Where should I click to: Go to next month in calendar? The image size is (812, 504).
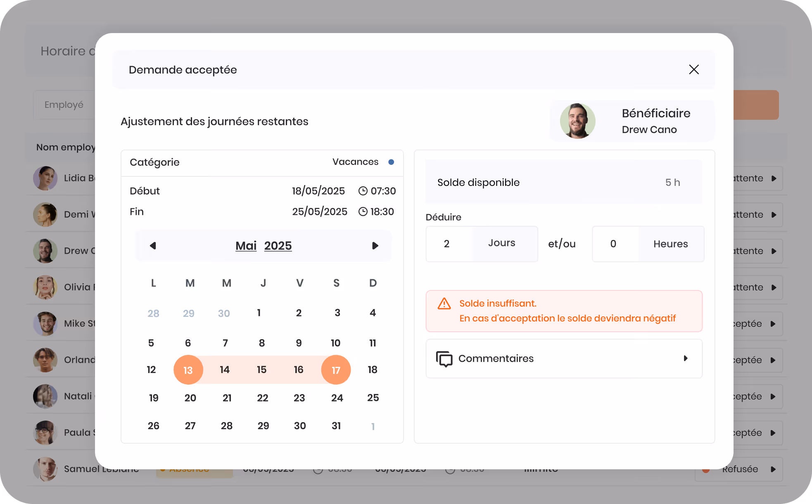[375, 246]
